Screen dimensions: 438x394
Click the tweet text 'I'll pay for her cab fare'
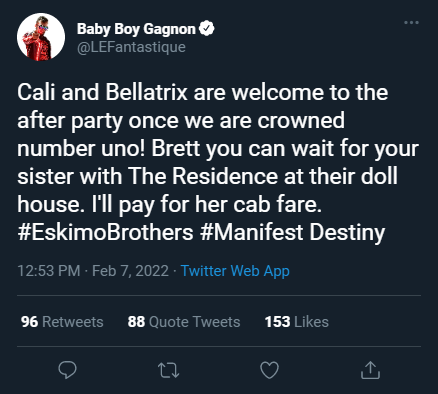[x=207, y=204]
